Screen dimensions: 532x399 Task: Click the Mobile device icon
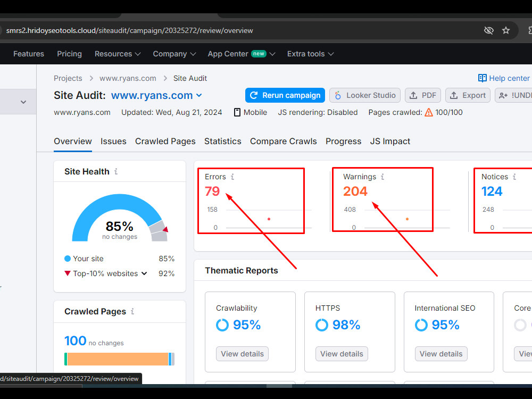(237, 112)
